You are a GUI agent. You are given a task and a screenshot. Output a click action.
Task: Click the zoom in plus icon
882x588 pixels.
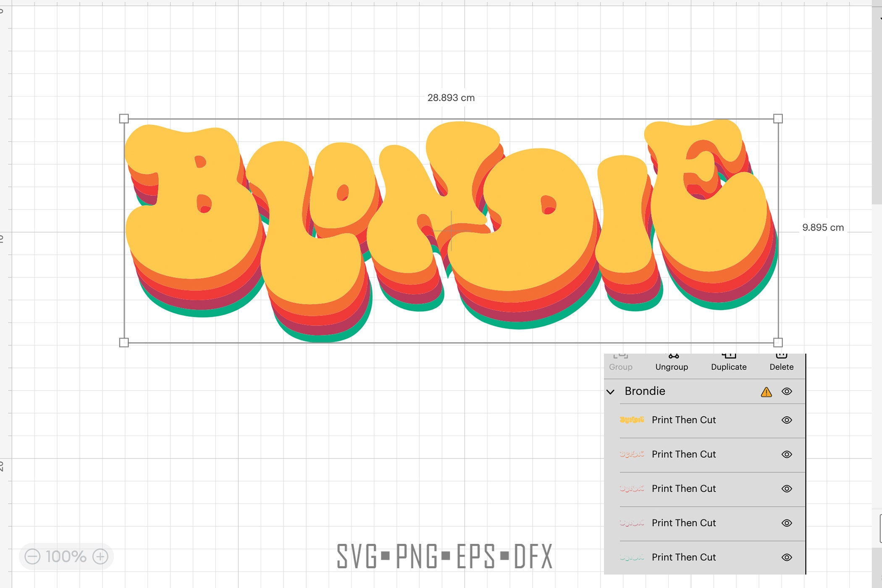pos(100,557)
